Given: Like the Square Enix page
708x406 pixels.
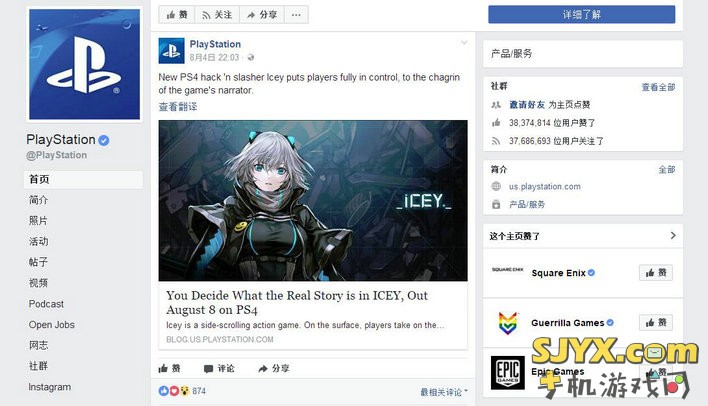Looking at the screenshot, I should pyautogui.click(x=656, y=273).
